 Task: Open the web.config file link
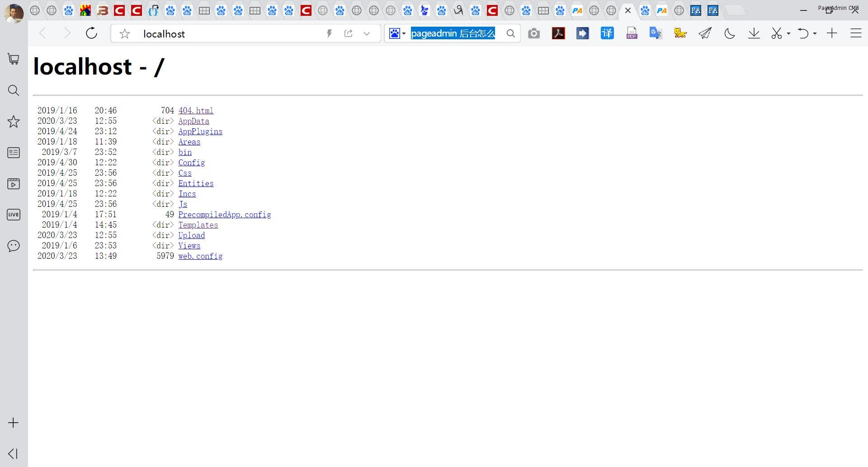pyautogui.click(x=200, y=256)
